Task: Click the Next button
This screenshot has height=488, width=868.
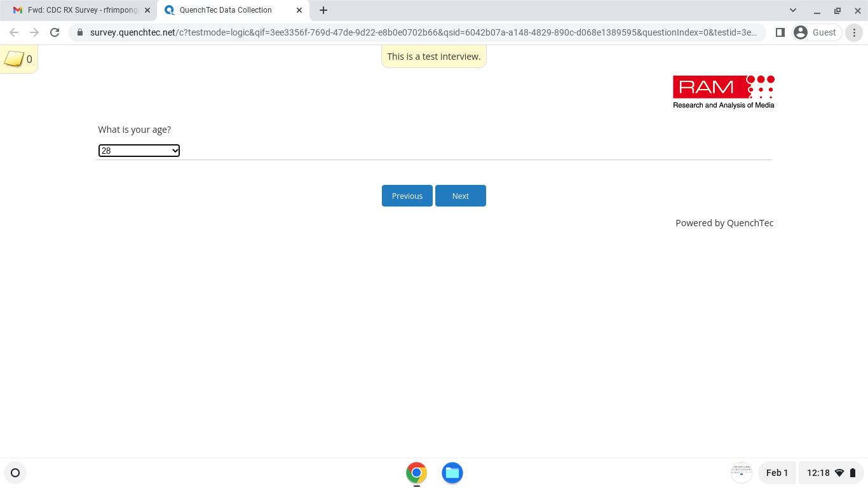Action: tap(461, 196)
